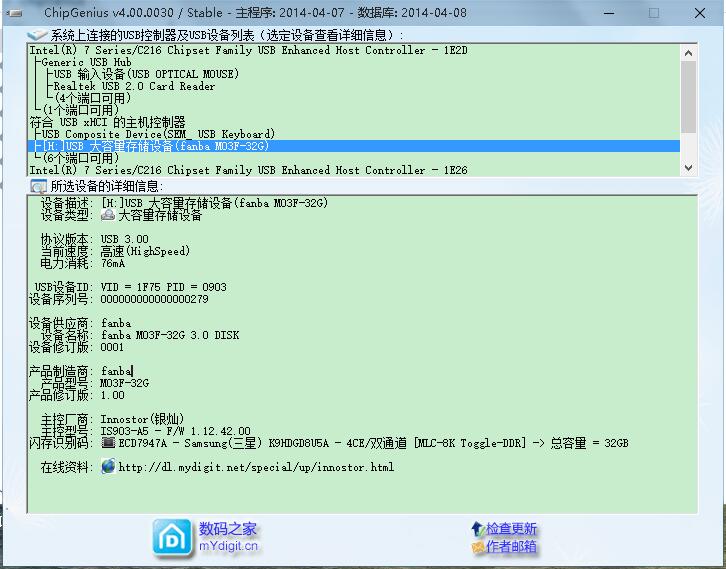Click the device revision value 0001

tap(112, 347)
